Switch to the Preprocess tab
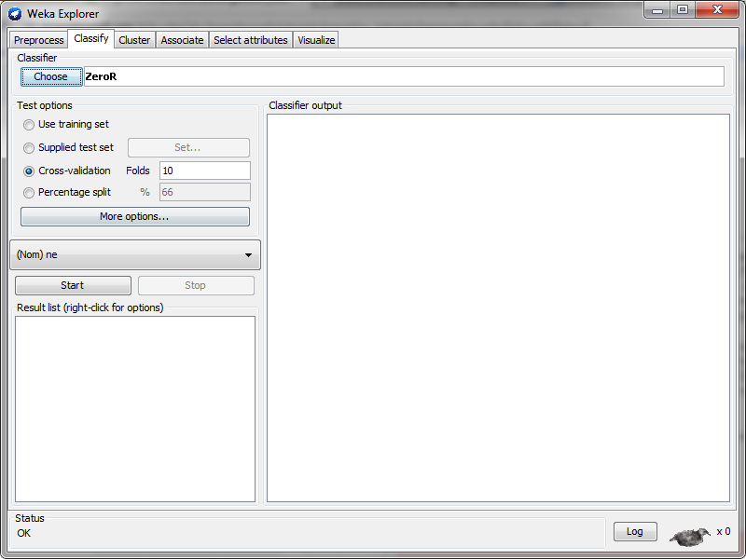The image size is (746, 560). pyautogui.click(x=39, y=40)
